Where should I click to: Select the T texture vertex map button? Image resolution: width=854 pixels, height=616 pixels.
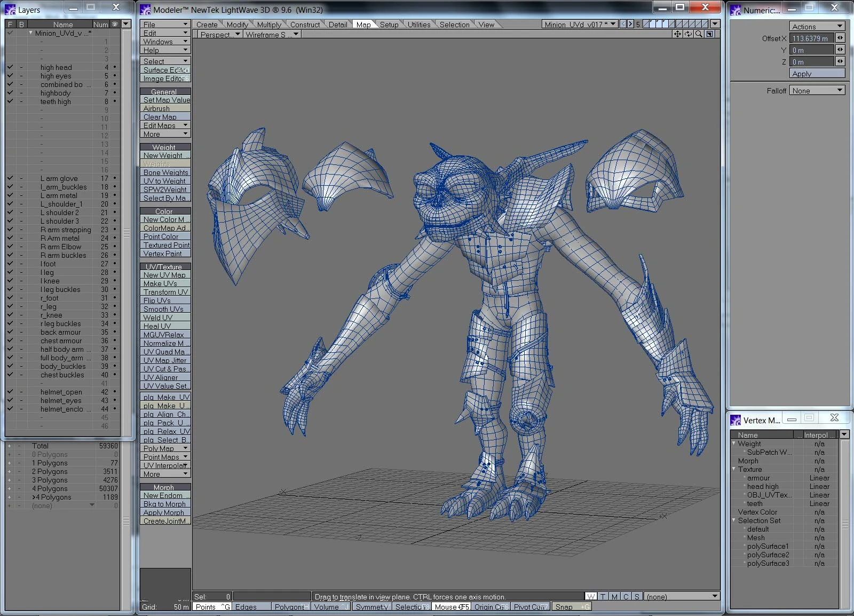point(603,596)
